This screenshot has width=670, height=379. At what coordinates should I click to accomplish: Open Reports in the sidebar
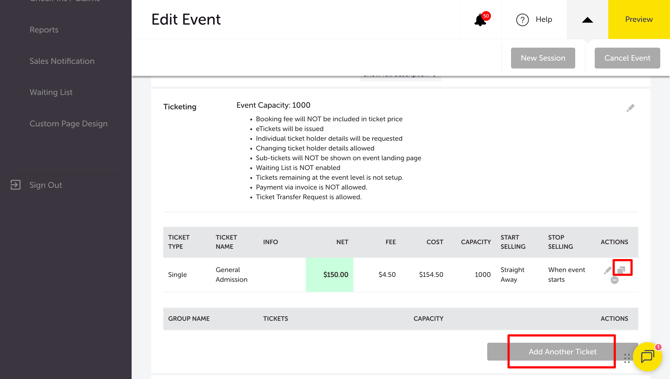pos(44,30)
